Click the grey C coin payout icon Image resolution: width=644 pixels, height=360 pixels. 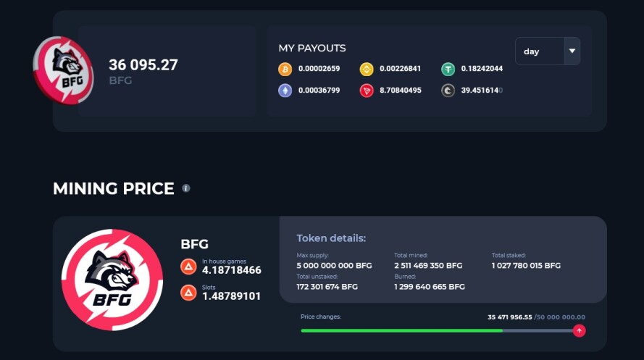448,91
